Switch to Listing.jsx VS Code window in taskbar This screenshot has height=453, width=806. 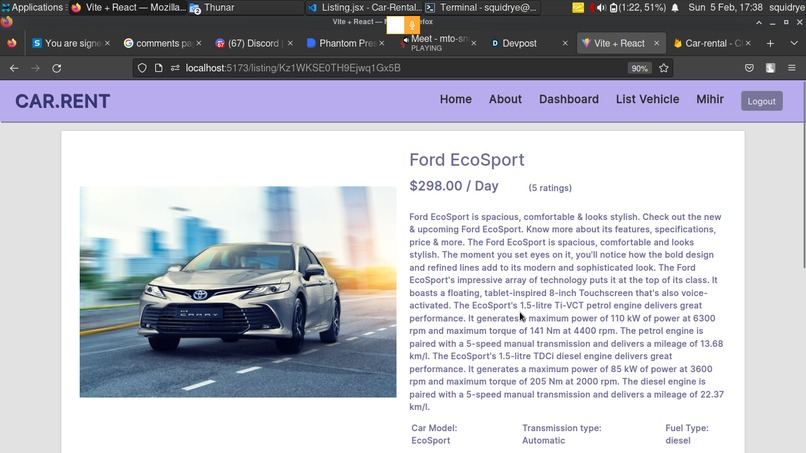tap(364, 7)
